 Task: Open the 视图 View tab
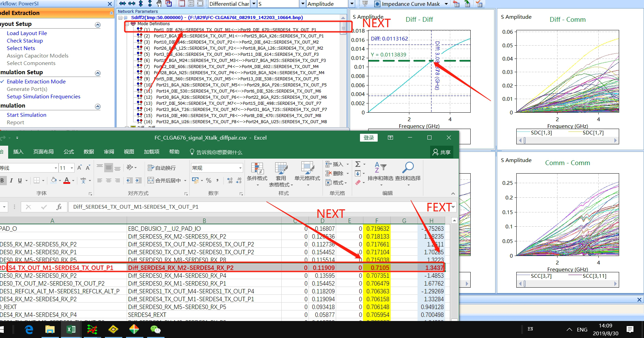tap(129, 152)
